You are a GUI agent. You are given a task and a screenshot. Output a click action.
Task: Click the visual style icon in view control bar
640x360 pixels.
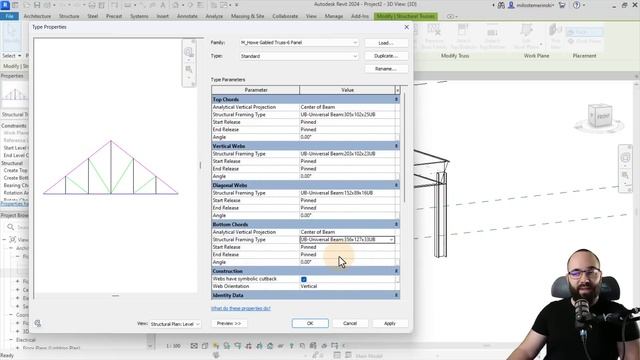(205, 346)
